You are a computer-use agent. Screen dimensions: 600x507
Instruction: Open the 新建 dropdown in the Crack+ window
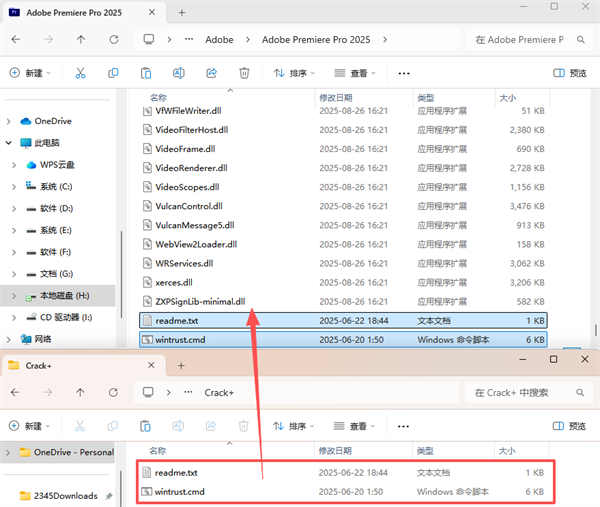pyautogui.click(x=29, y=426)
